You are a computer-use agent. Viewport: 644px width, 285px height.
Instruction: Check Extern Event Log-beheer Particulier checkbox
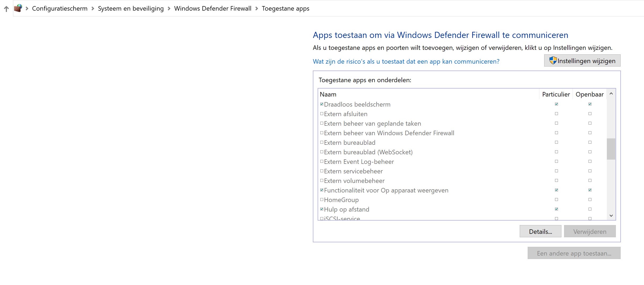(556, 161)
